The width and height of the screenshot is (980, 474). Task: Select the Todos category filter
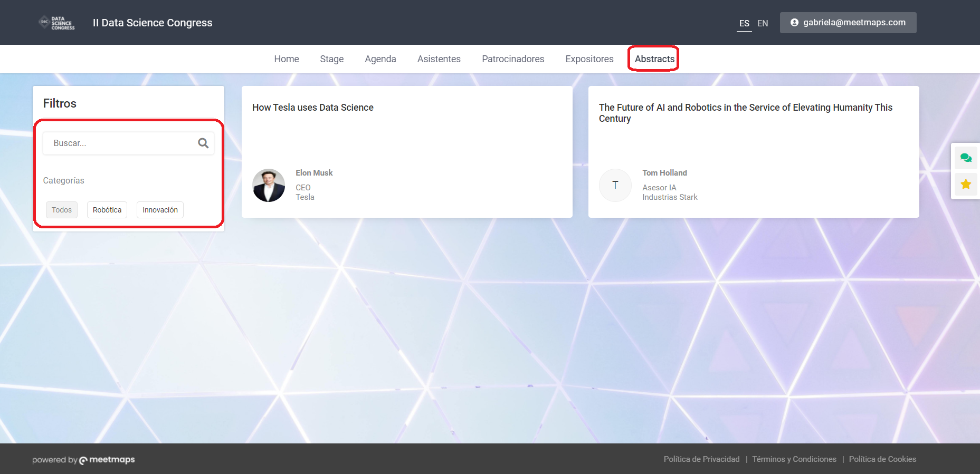(62, 210)
